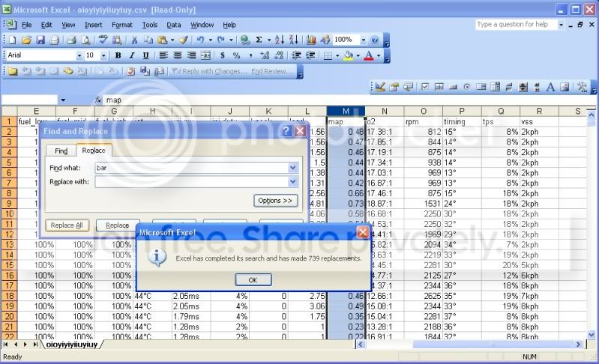Screen dimensions: 599x364
Task: Insert an option button control from Control Toolbox
Action: 467,87
